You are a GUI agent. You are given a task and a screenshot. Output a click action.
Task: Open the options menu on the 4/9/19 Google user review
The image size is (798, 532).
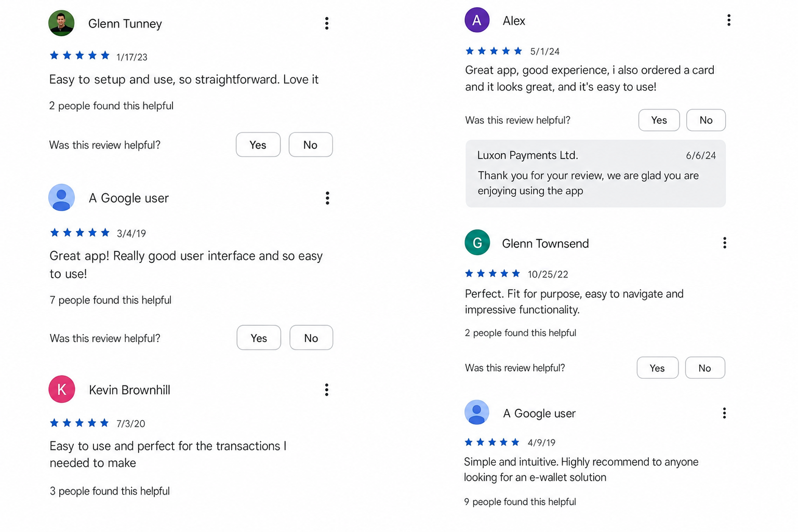click(724, 413)
